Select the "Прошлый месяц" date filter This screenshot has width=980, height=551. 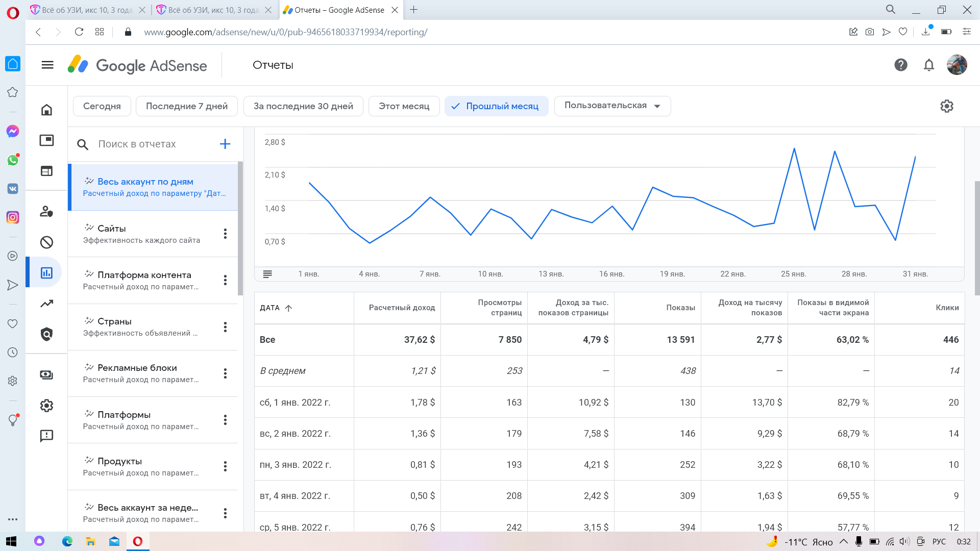(496, 106)
